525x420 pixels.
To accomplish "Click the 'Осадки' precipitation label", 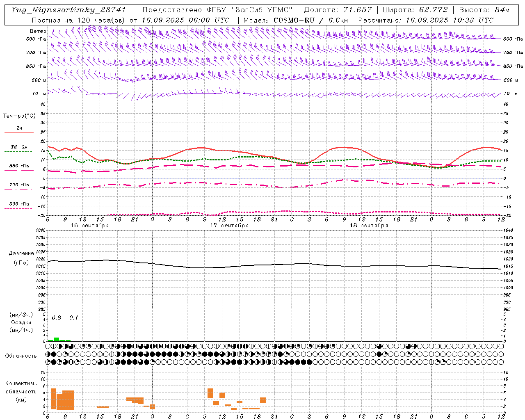I will pyautogui.click(x=21, y=322).
